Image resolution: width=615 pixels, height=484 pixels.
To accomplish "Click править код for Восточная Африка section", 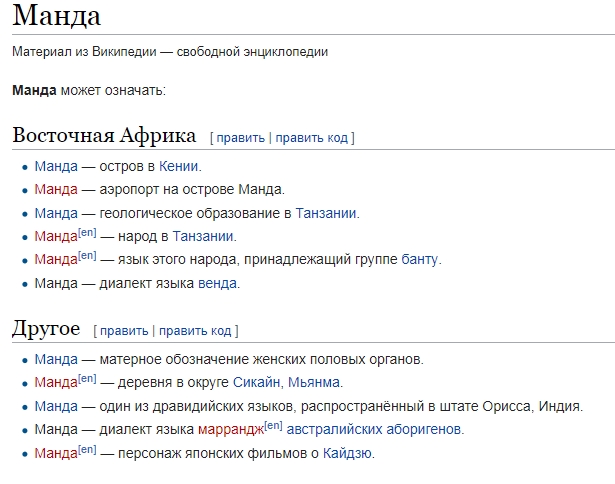I will [x=311, y=138].
